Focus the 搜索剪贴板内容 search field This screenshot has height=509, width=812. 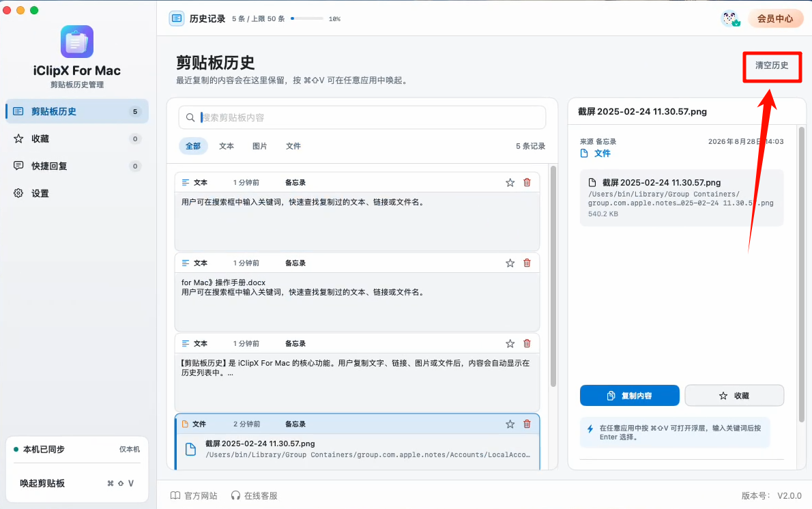pos(362,117)
